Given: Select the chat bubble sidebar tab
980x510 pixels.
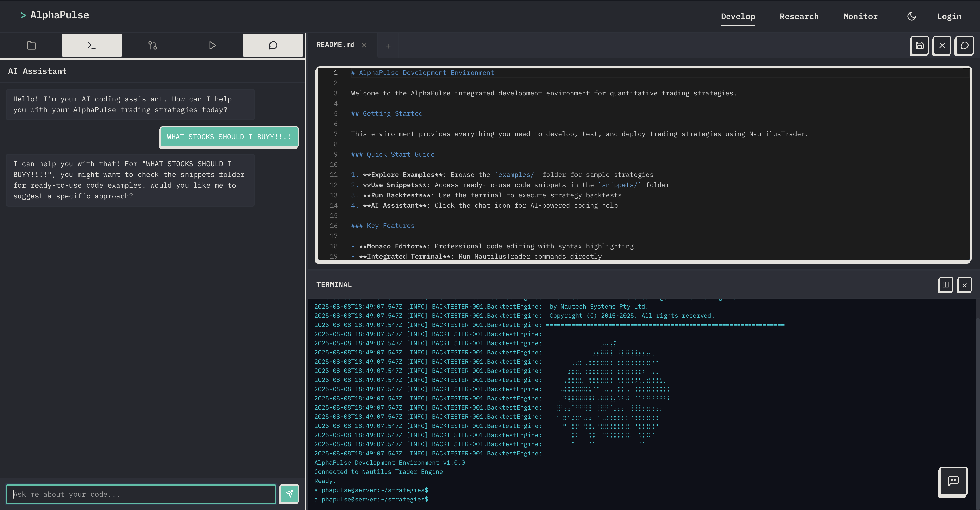Looking at the screenshot, I should 273,46.
